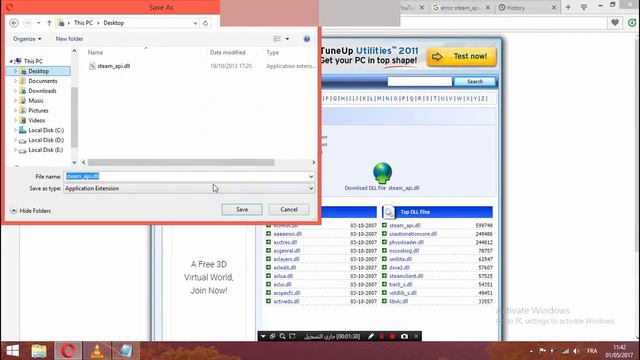Select Local Disk (D:) in tree
Screen dimensions: 640x360
[46, 140]
